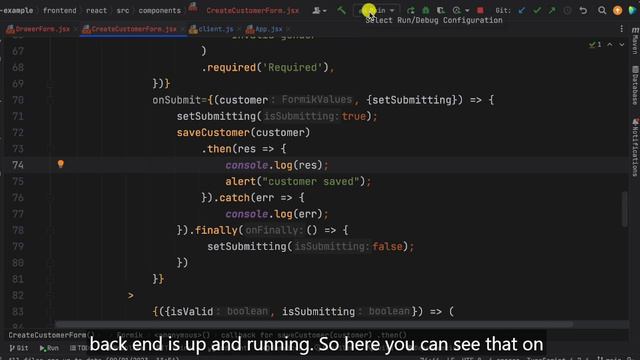The width and height of the screenshot is (640, 360).
Task: Click 'frontend' in breadcrumb path
Action: pyautogui.click(x=60, y=10)
